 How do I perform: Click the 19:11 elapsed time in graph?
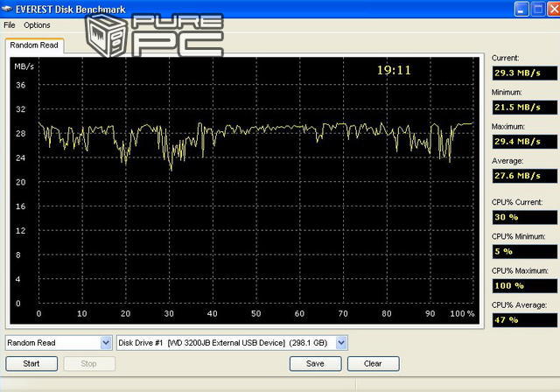(394, 70)
